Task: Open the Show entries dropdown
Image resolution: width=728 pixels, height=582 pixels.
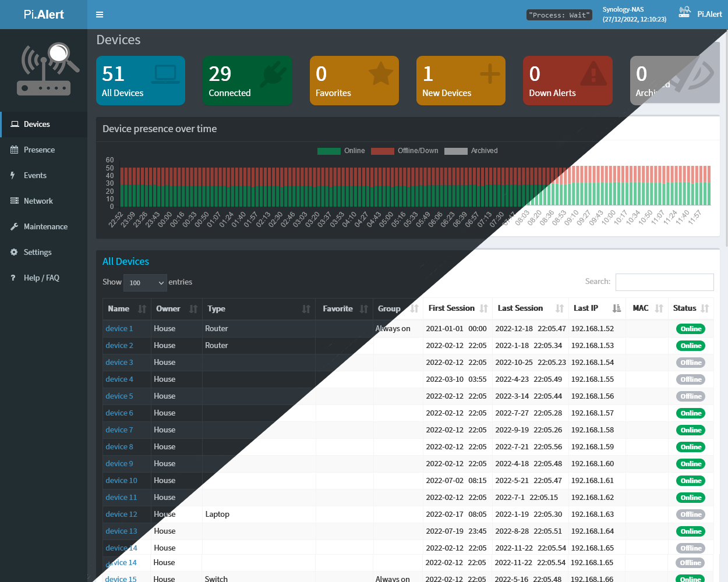Action: 145,283
